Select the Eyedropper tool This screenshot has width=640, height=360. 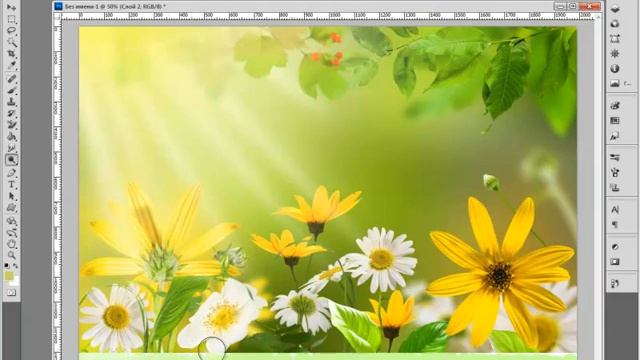pos(11,65)
